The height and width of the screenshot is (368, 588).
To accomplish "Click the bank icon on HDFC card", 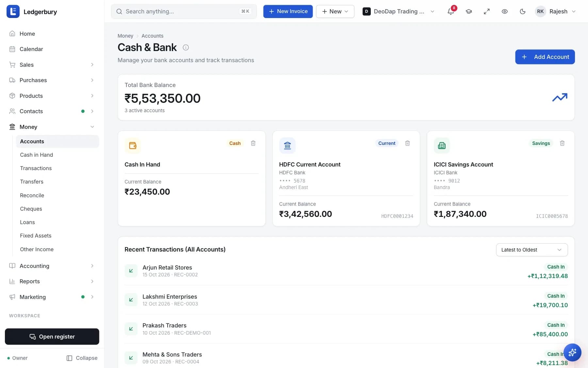I will pyautogui.click(x=287, y=146).
